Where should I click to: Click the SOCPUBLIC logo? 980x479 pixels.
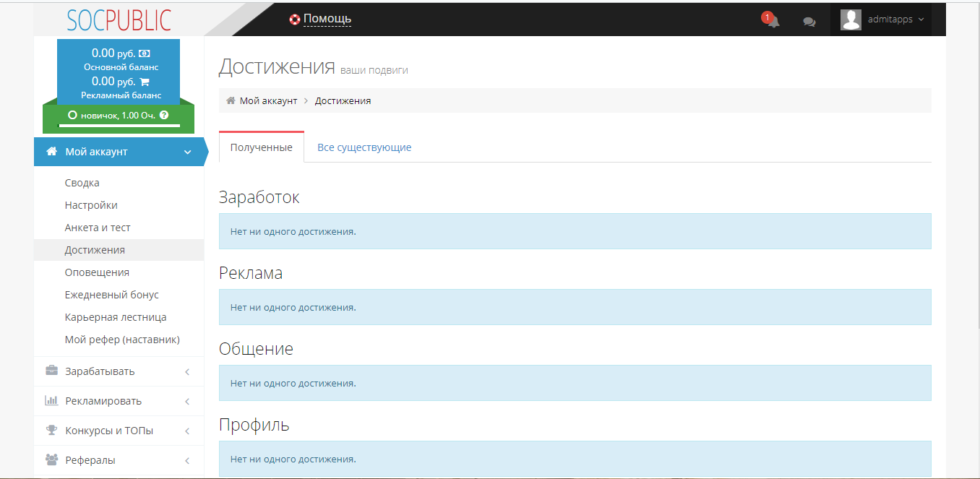(x=119, y=20)
